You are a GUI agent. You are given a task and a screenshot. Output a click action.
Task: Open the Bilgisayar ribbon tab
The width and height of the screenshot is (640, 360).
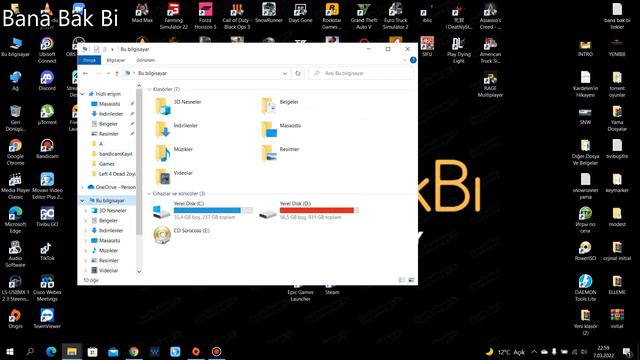[116, 60]
